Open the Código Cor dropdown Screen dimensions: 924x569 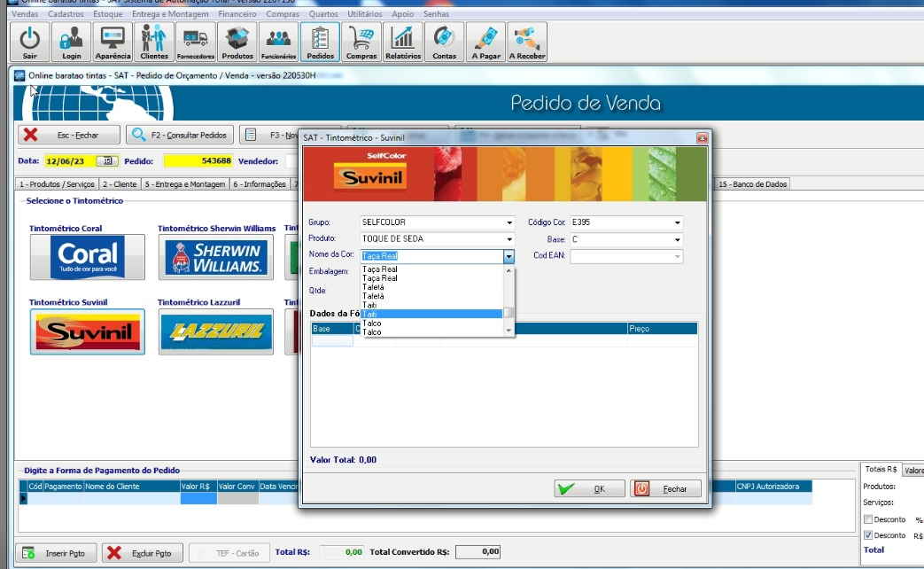pos(678,222)
